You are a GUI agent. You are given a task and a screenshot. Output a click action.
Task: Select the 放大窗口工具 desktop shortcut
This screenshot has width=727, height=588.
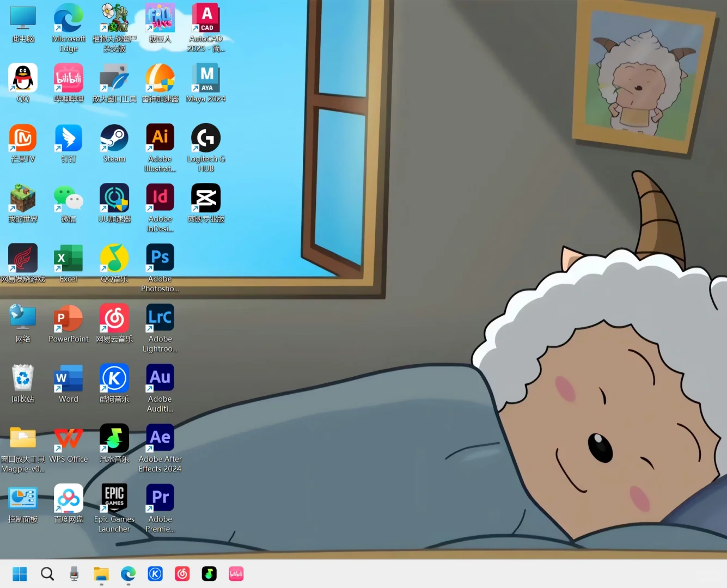pyautogui.click(x=114, y=83)
